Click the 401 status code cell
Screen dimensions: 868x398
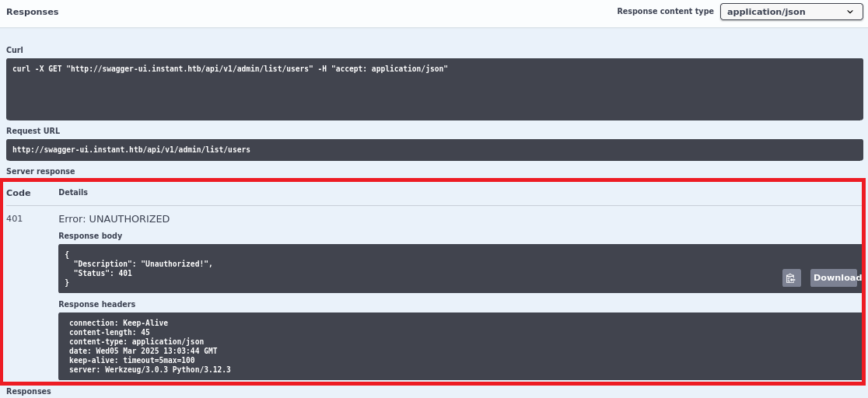coord(15,219)
